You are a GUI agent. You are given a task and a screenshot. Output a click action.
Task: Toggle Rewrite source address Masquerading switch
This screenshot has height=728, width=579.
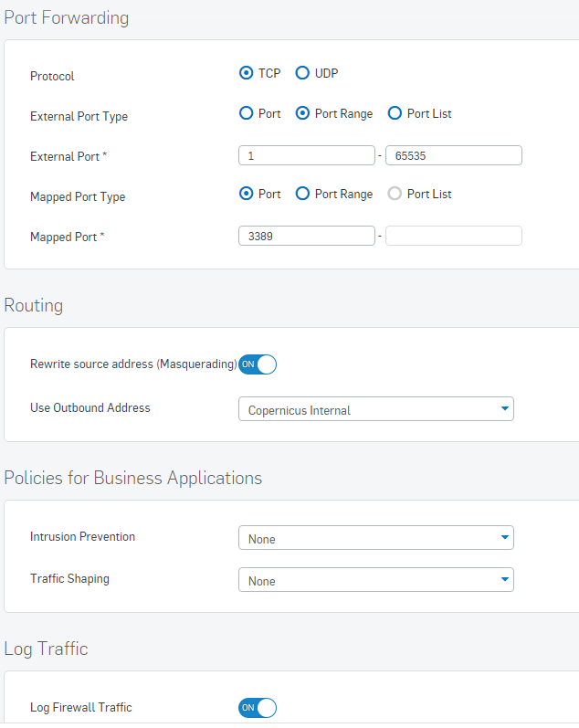[258, 364]
